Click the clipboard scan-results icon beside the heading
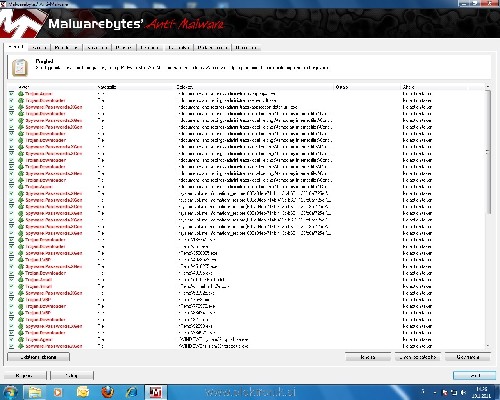This screenshot has height=400, width=500. (x=19, y=67)
